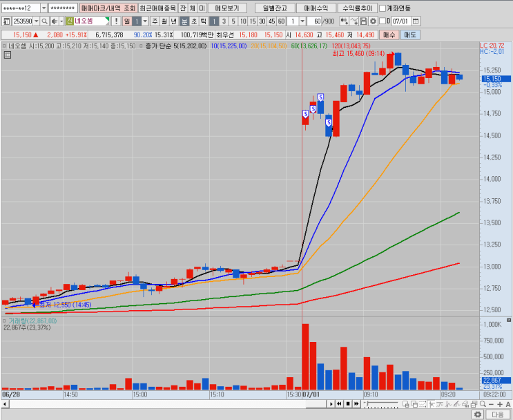The height and width of the screenshot is (420, 513).
Task: Click the 일별잔고 button
Action: pyautogui.click(x=275, y=8)
